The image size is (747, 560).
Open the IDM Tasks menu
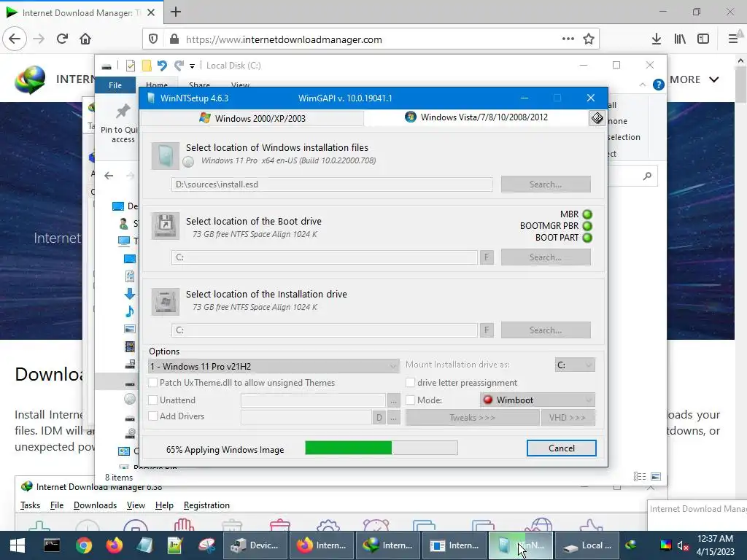click(x=30, y=505)
